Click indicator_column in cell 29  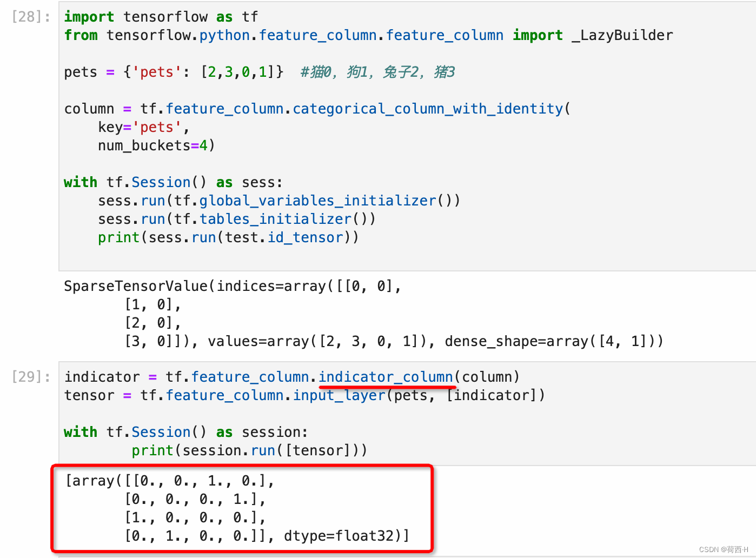(x=386, y=377)
